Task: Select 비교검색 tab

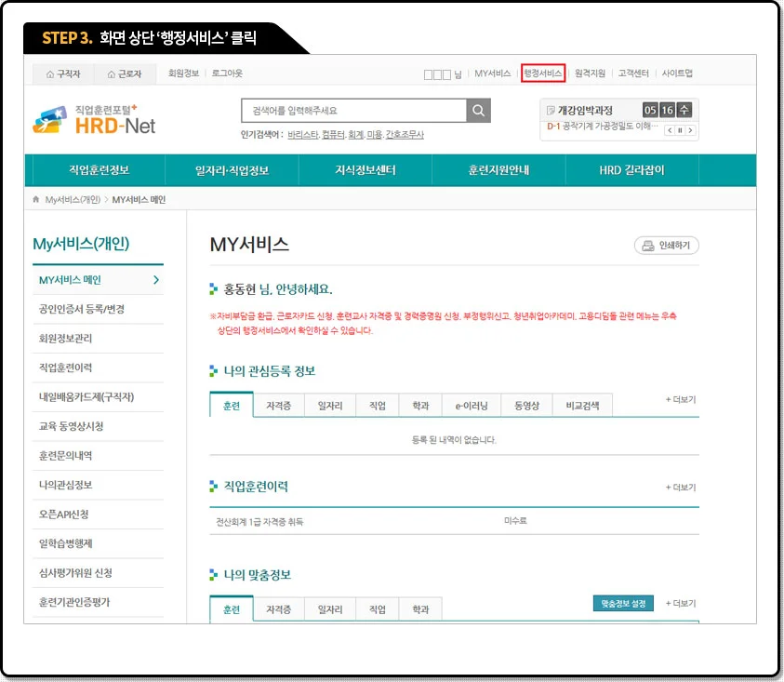Action: pyautogui.click(x=582, y=406)
